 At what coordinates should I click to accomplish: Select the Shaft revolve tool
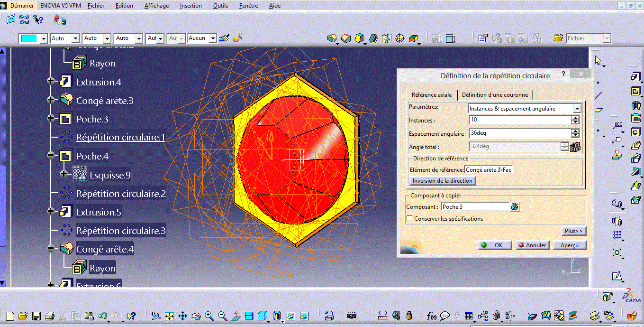coord(635,104)
